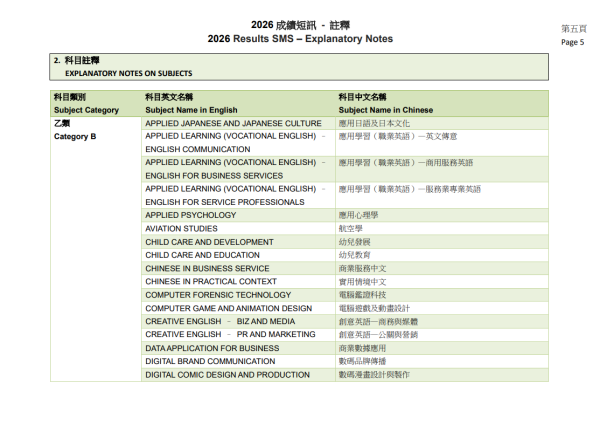
Task: Select 'CREATIVE ENGLISH - BIZ AND MEDIA' cell
Action: [x=238, y=321]
